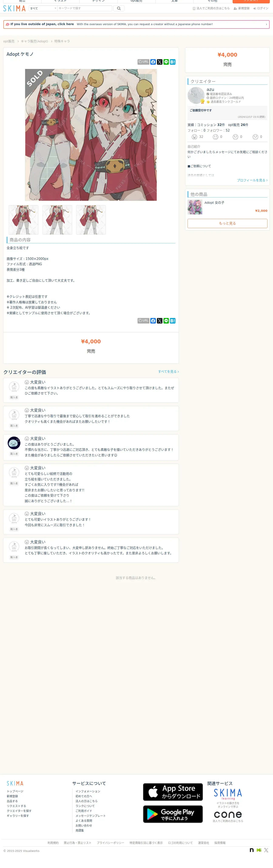Open footer link 運営会社
Screen dimensions: 273x868
(x=203, y=843)
